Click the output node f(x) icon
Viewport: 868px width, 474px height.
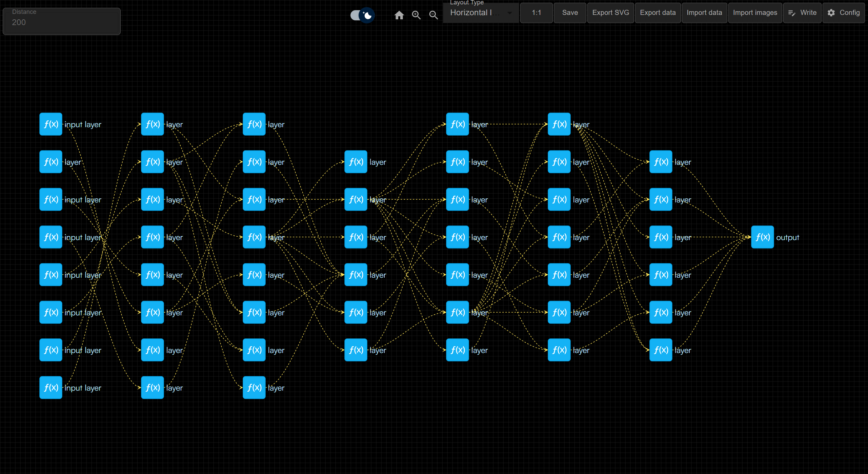[762, 237]
